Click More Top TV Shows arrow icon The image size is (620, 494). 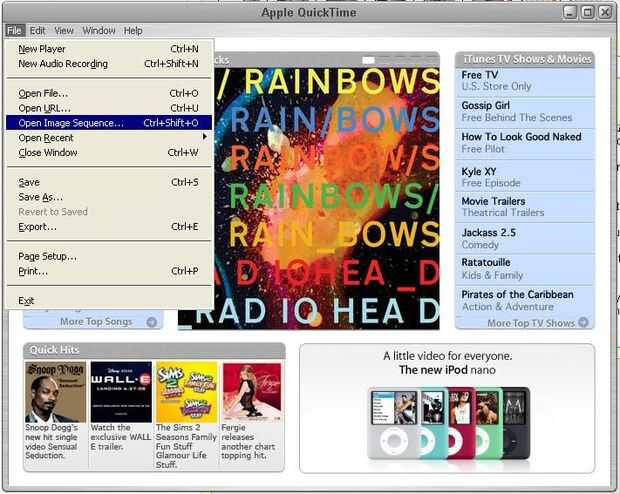[583, 322]
